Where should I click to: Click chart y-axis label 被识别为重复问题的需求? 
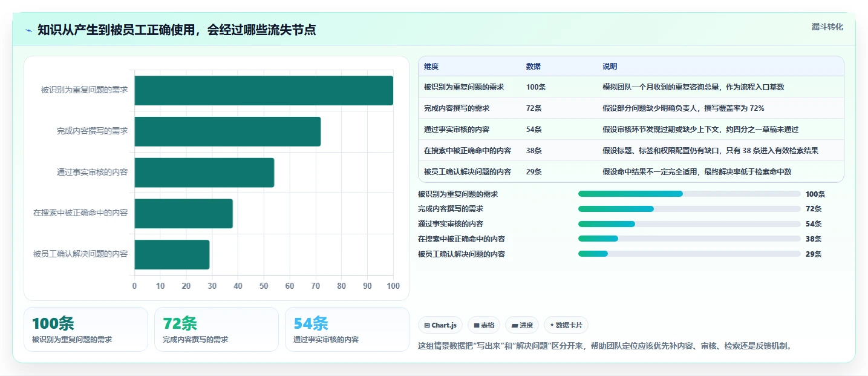(x=85, y=90)
